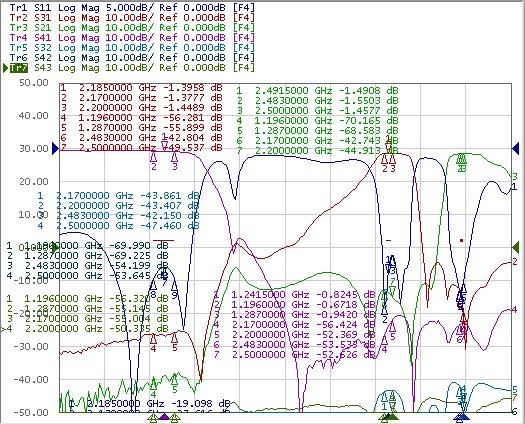
Task: Click the teal S32 marker readout -43.861 dB
Action: pos(170,196)
